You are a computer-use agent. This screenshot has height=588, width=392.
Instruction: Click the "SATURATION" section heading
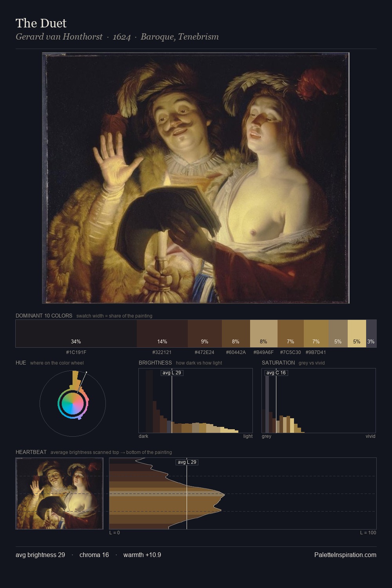[278, 363]
